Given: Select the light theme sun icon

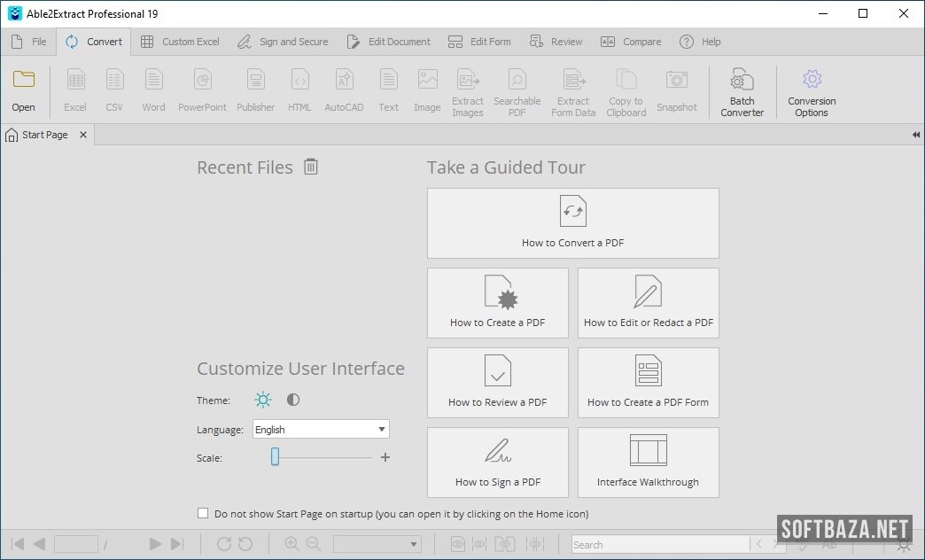Looking at the screenshot, I should click(263, 400).
